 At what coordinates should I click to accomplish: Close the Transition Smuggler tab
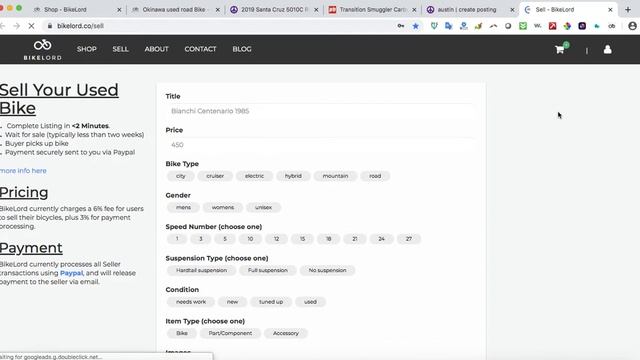(414, 9)
